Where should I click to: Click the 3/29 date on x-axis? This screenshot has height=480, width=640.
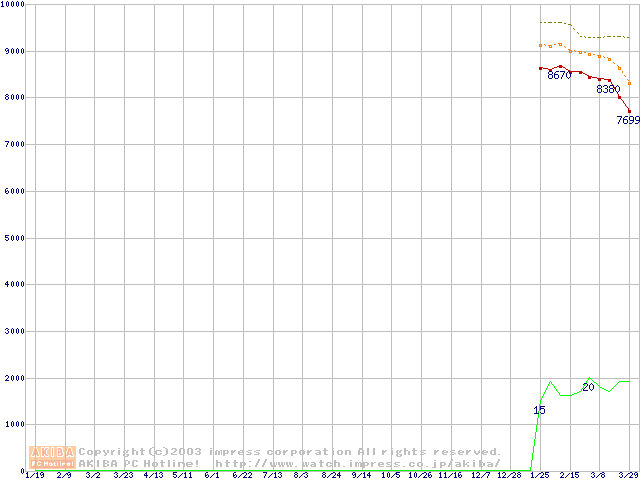click(628, 476)
